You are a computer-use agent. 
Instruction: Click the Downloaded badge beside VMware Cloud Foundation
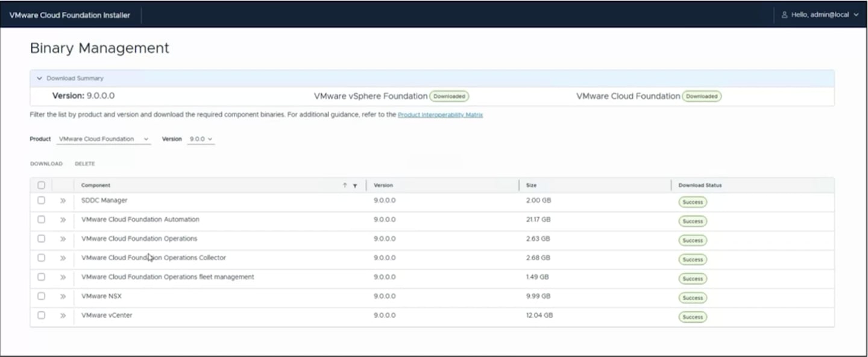702,96
